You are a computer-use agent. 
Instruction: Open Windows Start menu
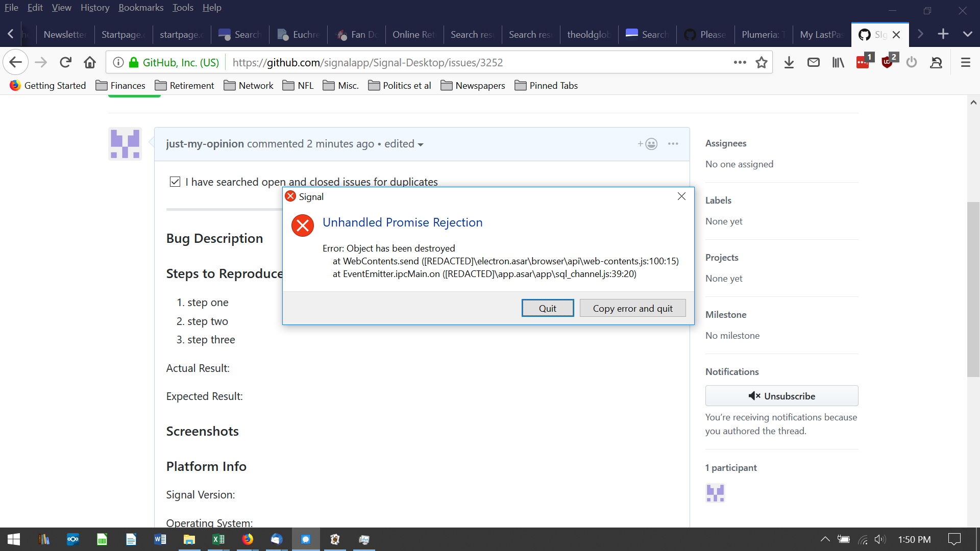click(14, 539)
